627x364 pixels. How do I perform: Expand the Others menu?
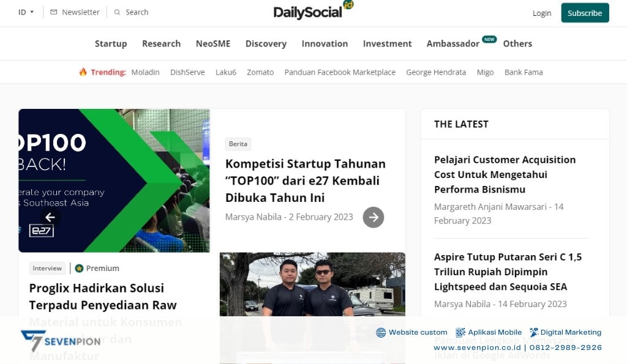(x=517, y=43)
